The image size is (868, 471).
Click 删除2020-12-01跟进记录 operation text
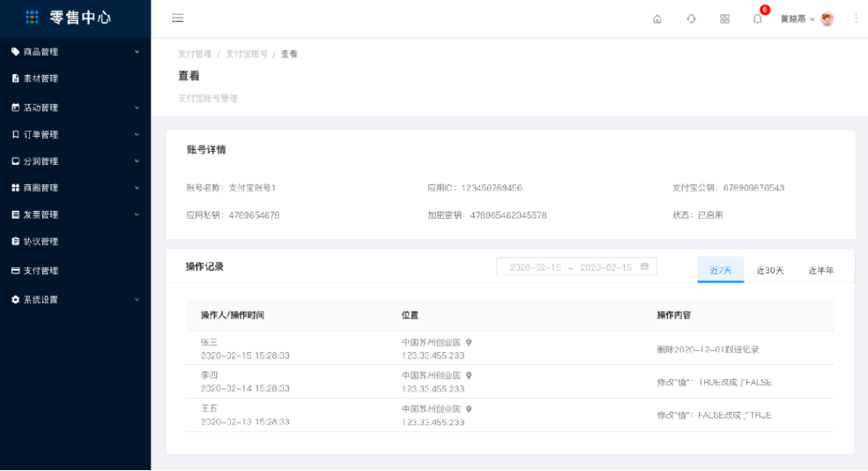coord(708,349)
